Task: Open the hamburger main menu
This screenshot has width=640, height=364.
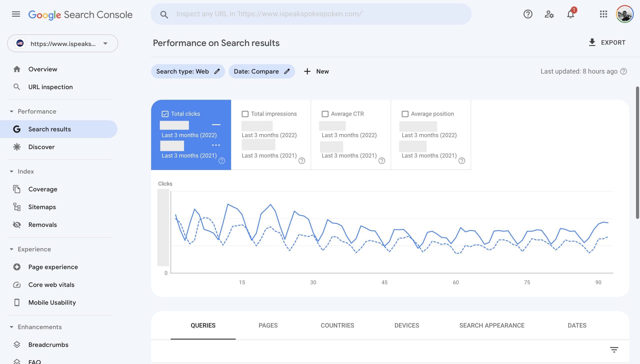Action: [16, 14]
